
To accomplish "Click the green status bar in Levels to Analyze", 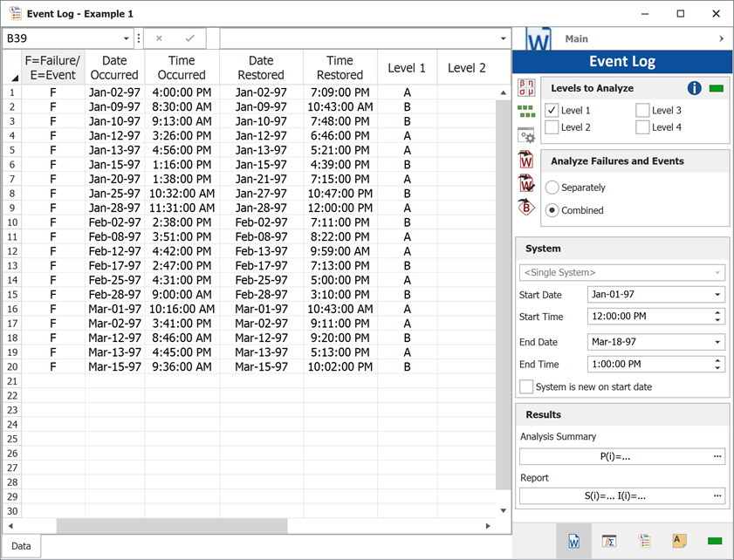I will tap(717, 88).
